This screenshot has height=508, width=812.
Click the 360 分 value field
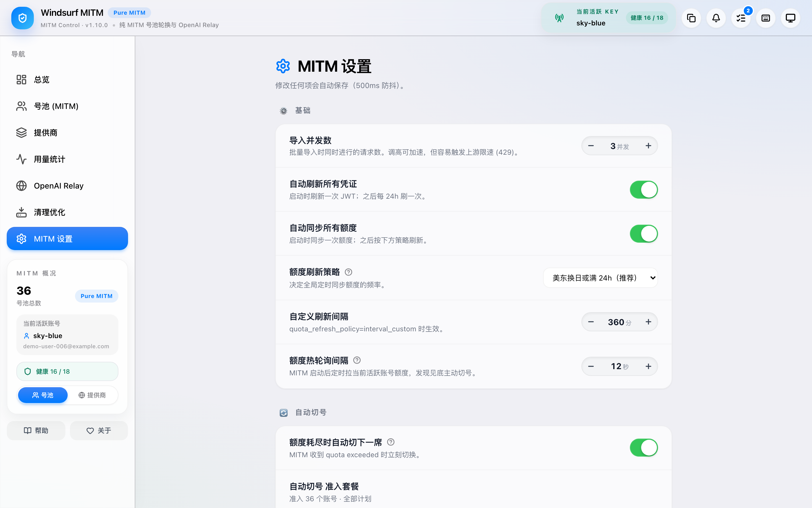(619, 322)
